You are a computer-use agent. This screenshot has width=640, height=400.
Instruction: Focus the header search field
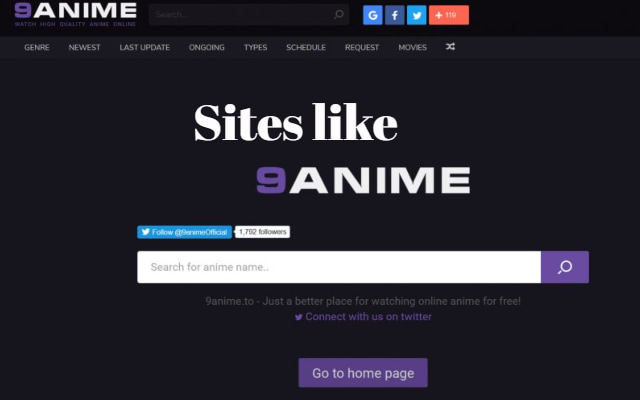click(249, 15)
